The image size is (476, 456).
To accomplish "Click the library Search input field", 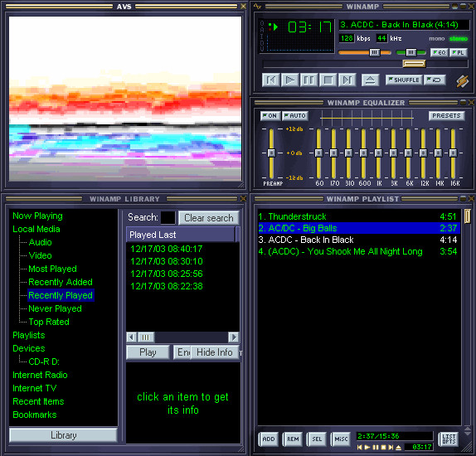I will 168,218.
